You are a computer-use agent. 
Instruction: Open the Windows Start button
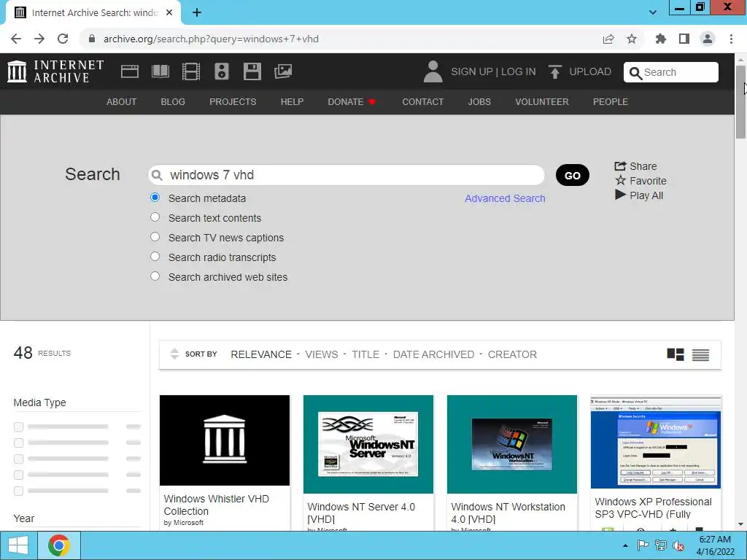pos(18,545)
